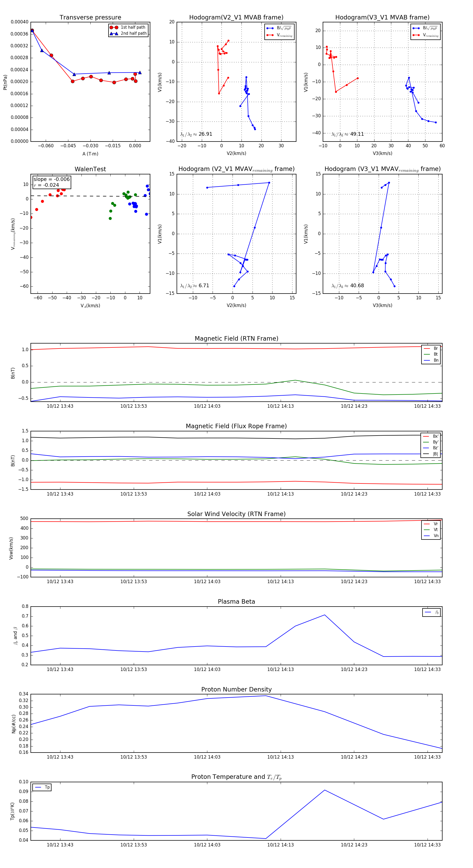Click 'Vsw(km/s)' y-axis label
Screen dimensions: 473x868
click(11, 548)
